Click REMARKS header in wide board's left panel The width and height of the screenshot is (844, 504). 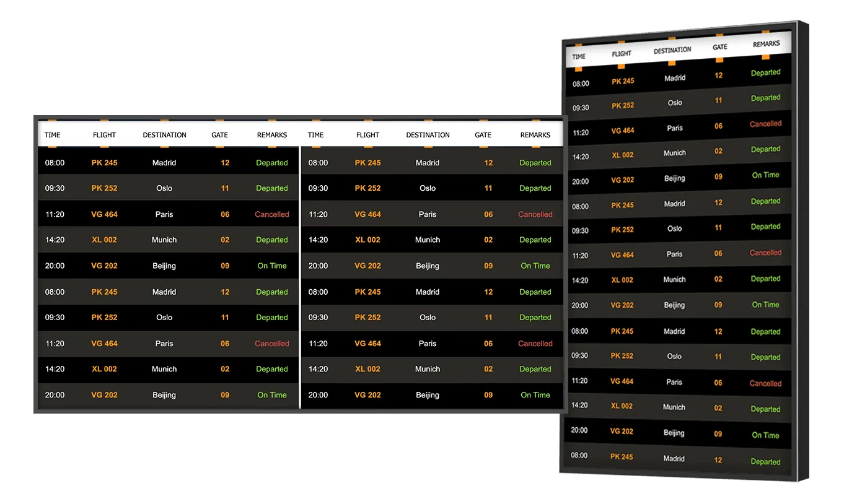272,135
